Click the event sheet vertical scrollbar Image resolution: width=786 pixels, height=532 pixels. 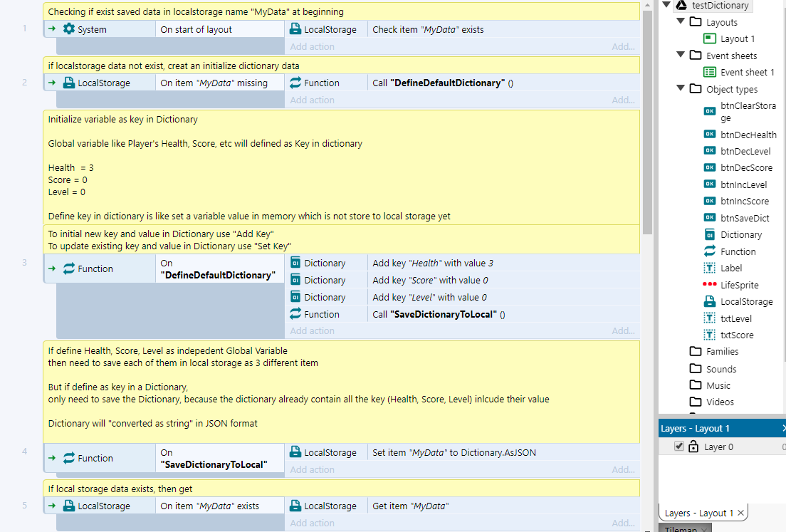(647, 114)
